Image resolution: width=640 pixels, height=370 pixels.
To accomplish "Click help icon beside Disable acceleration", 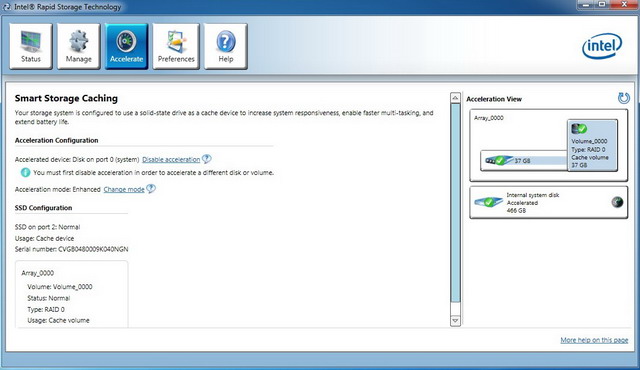I will coord(207,159).
